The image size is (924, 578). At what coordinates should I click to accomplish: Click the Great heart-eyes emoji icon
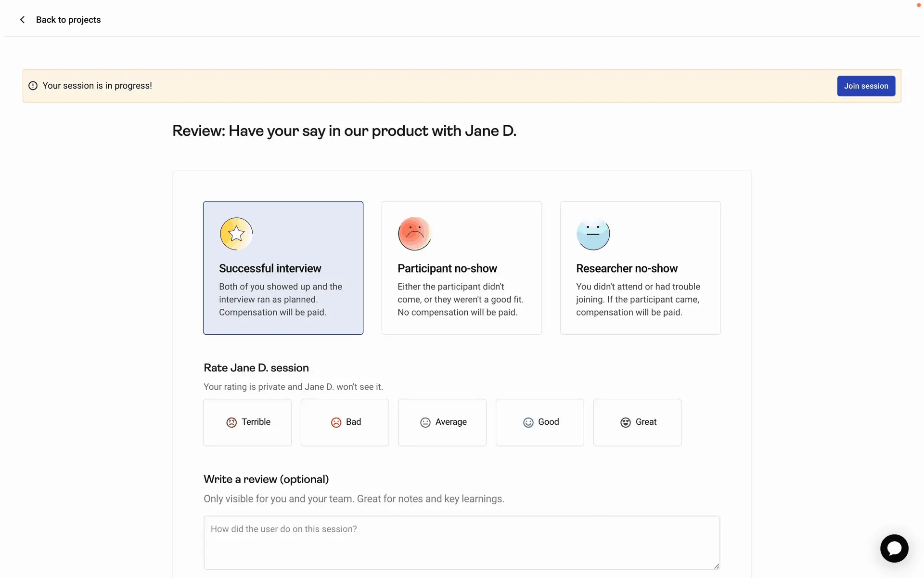pos(625,422)
